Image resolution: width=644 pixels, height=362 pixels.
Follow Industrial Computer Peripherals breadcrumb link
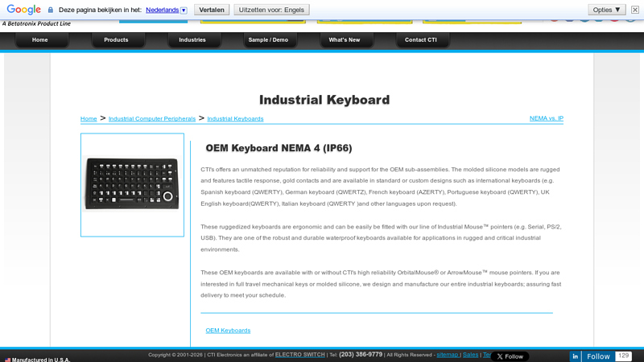click(x=152, y=118)
